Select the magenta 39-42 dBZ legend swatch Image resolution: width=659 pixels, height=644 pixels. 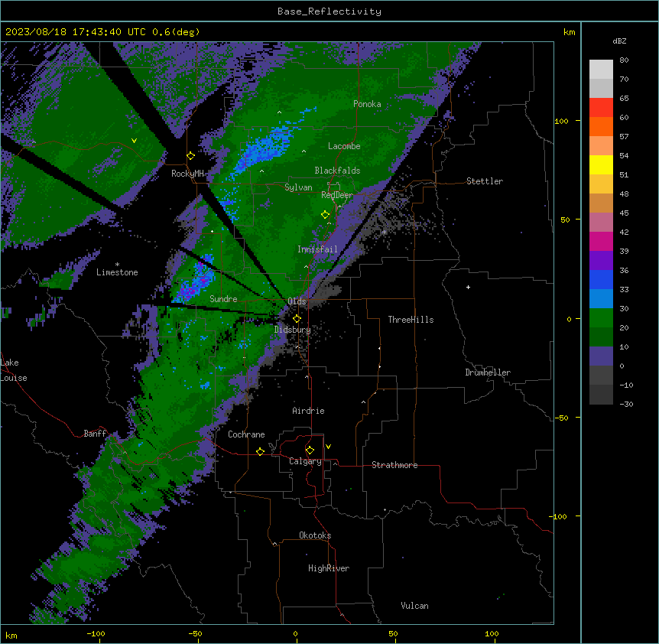point(601,241)
